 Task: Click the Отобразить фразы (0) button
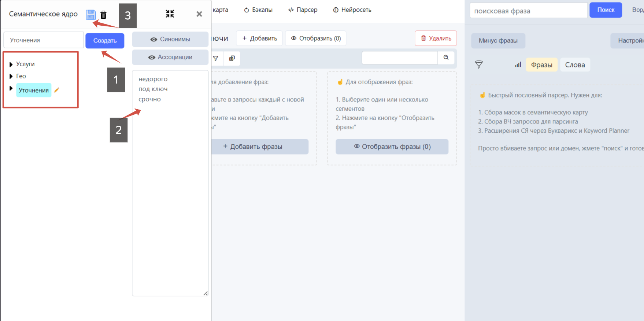coord(392,147)
